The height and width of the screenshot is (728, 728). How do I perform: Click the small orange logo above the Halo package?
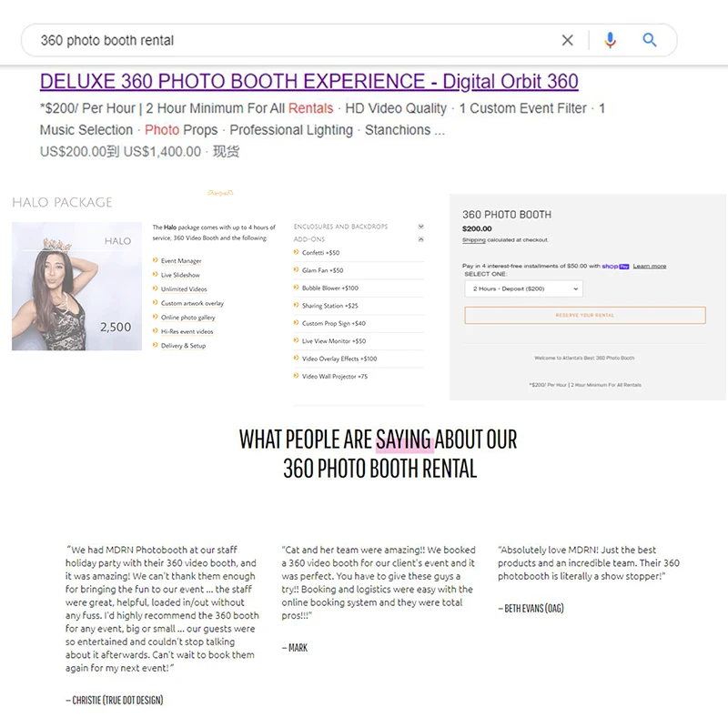220,193
